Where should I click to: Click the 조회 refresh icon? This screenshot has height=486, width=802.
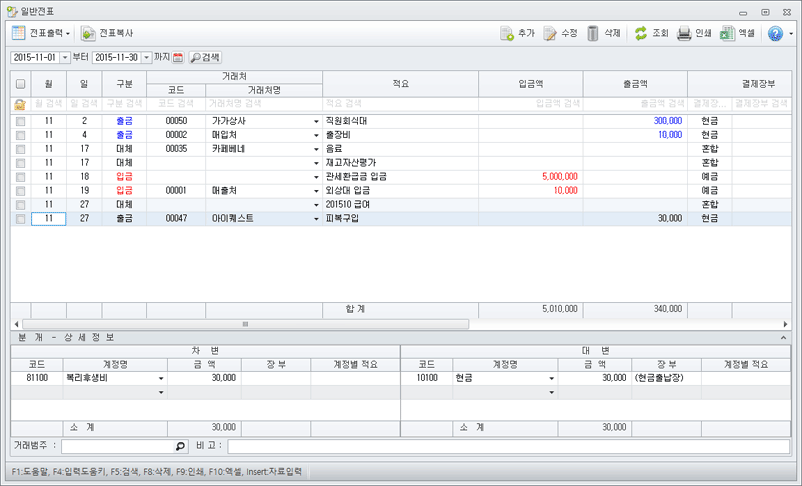(641, 33)
